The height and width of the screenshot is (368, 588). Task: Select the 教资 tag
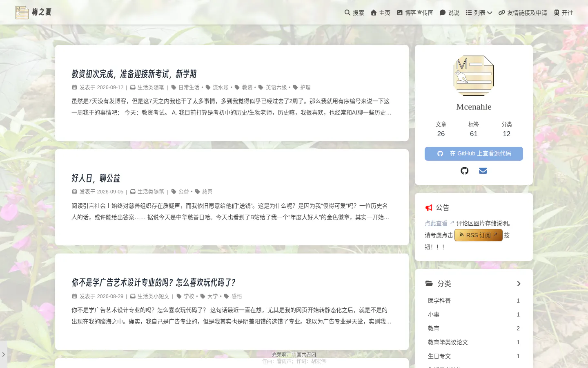click(x=247, y=88)
